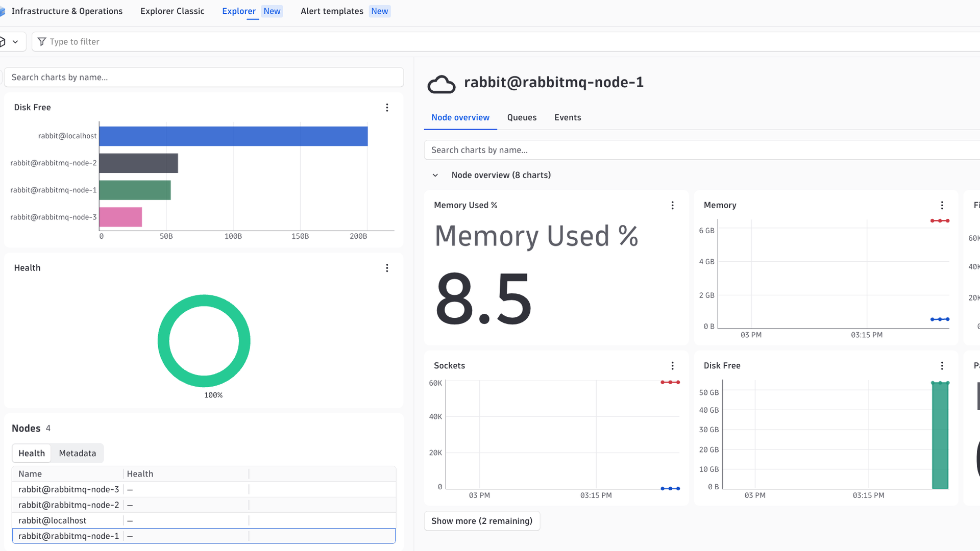Click the green bar in node Disk Free chart
This screenshot has height=551, width=980.
click(x=940, y=436)
